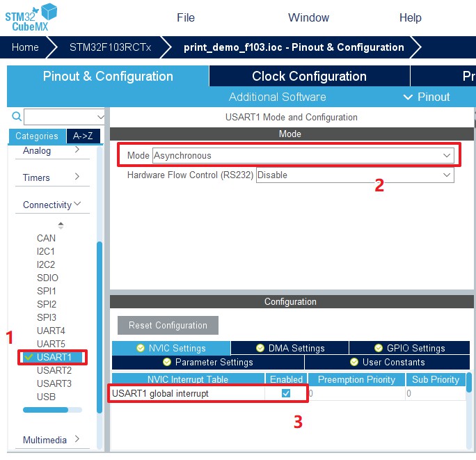Image resolution: width=476 pixels, height=460 pixels.
Task: Click the print_demo_f103.ioc breadcrumb
Action: point(294,47)
